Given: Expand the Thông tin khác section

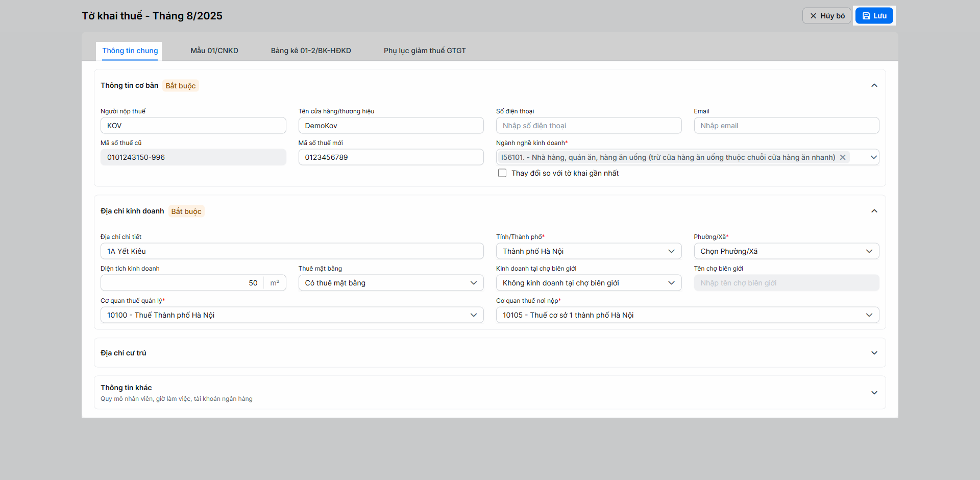Looking at the screenshot, I should (874, 393).
